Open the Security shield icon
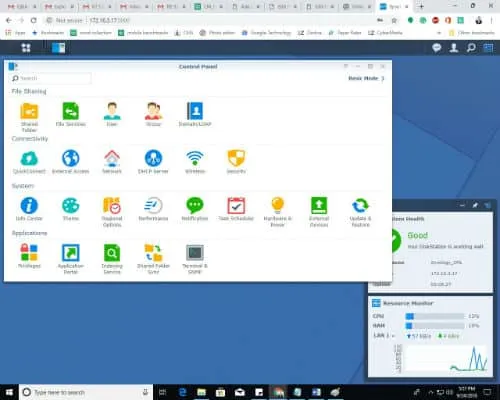The width and height of the screenshot is (500, 400). point(236,162)
